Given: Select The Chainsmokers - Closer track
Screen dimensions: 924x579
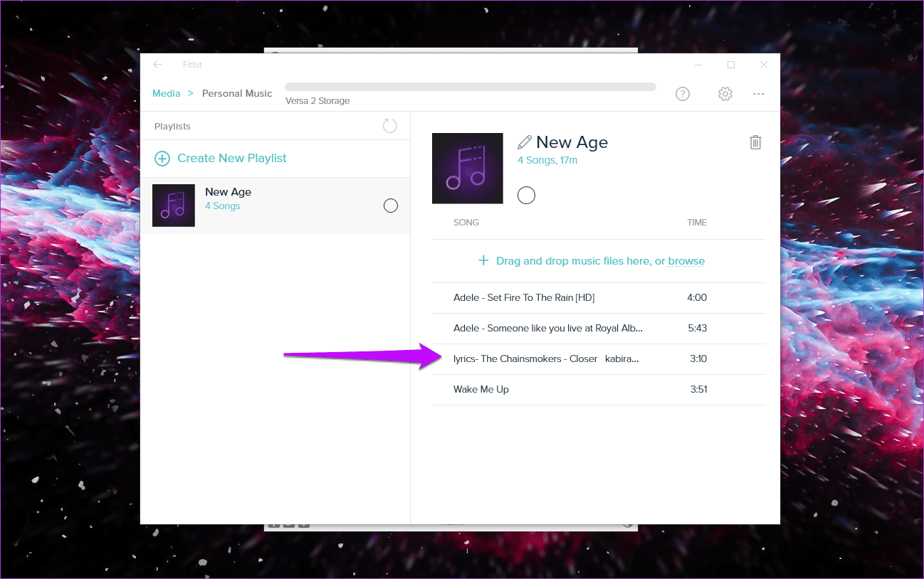Looking at the screenshot, I should 599,359.
